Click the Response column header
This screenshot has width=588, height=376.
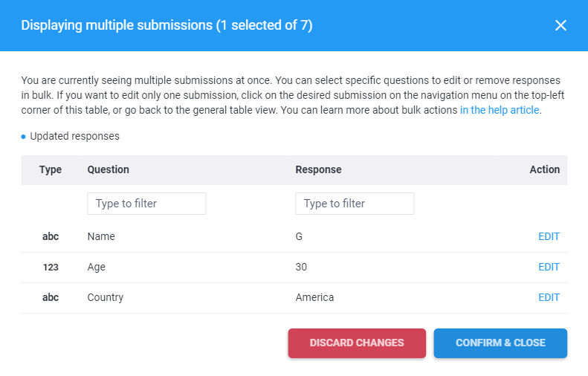[318, 169]
